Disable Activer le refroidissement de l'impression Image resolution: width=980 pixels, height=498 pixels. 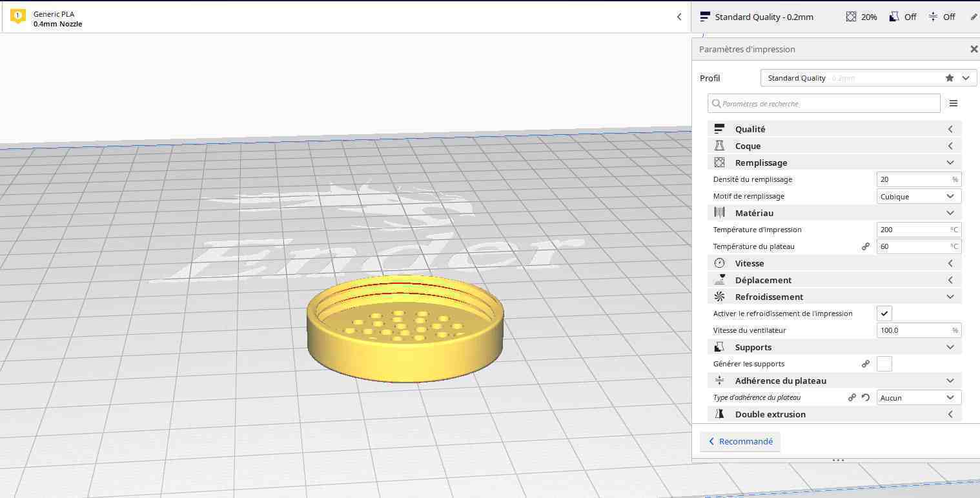tap(884, 313)
